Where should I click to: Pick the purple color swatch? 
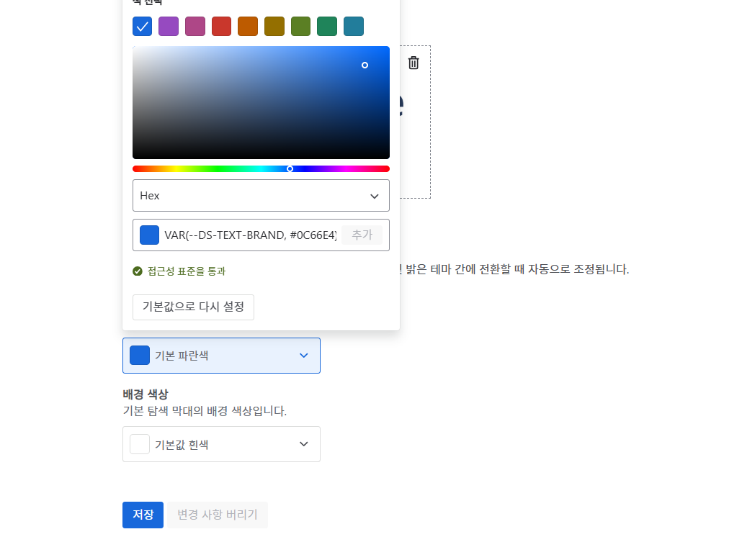pos(169,27)
